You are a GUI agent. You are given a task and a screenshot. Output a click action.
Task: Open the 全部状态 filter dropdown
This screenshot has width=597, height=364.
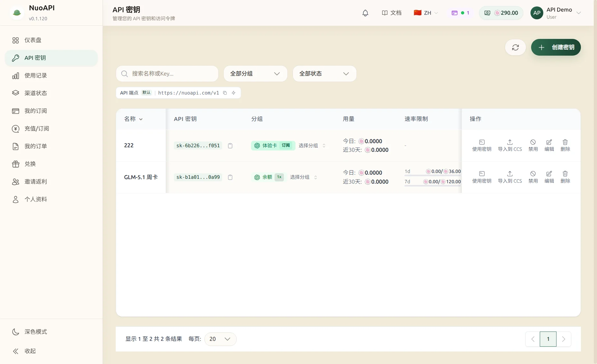324,74
